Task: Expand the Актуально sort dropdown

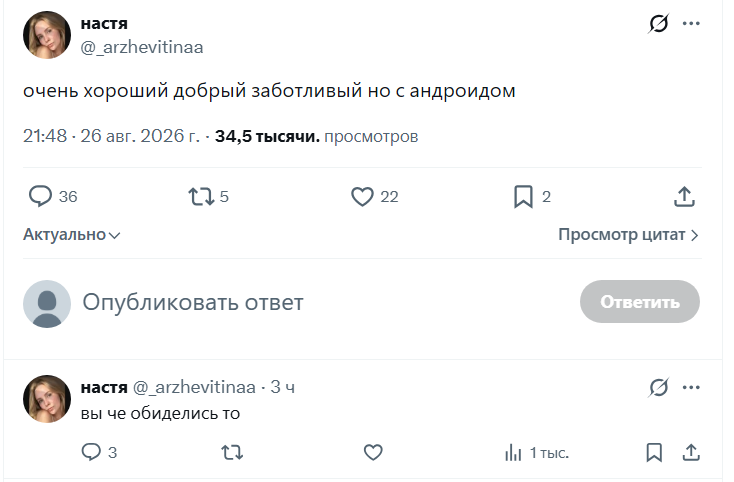Action: (x=72, y=234)
